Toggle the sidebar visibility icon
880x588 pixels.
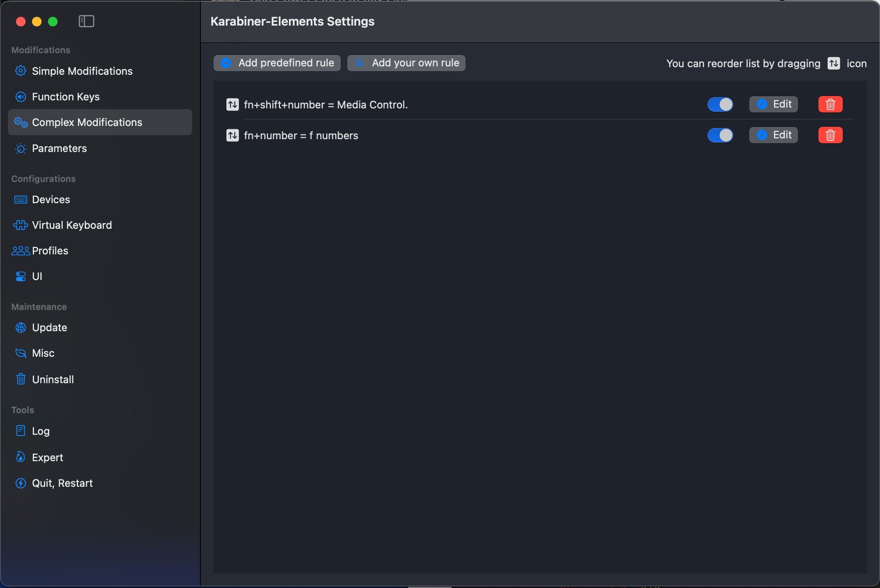[x=86, y=21]
